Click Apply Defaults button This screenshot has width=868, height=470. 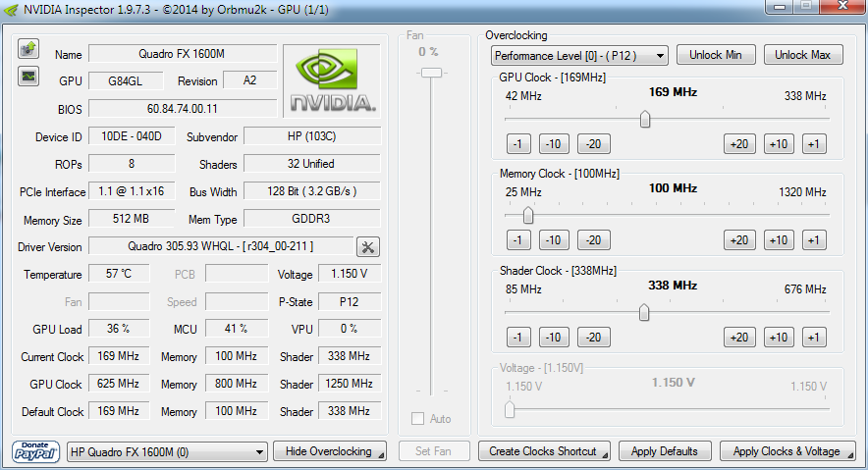[x=665, y=451]
